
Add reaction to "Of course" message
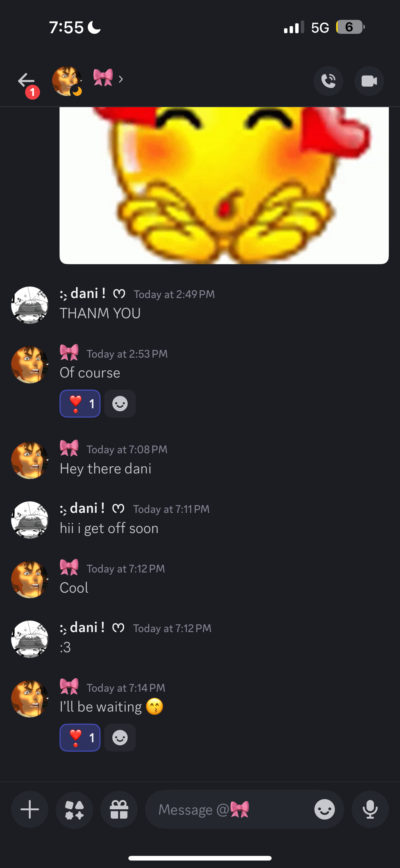120,404
